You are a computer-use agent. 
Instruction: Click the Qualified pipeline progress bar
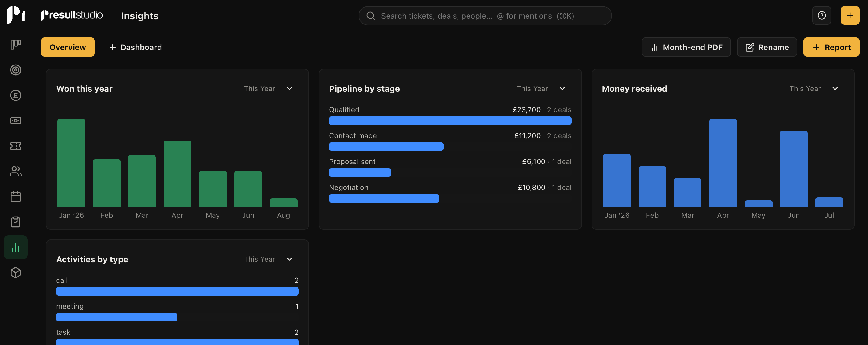tap(450, 121)
